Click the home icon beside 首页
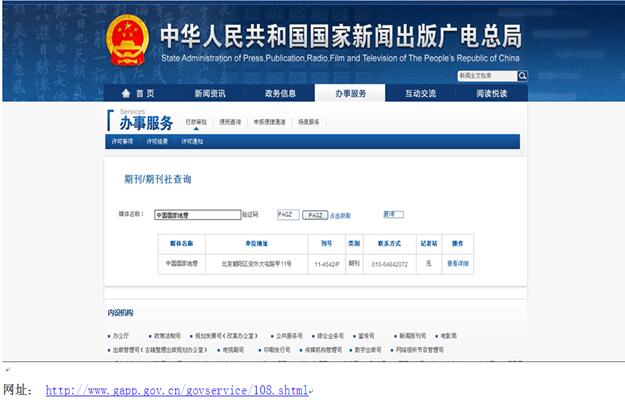Screen dimensions: 625x402 pos(127,93)
